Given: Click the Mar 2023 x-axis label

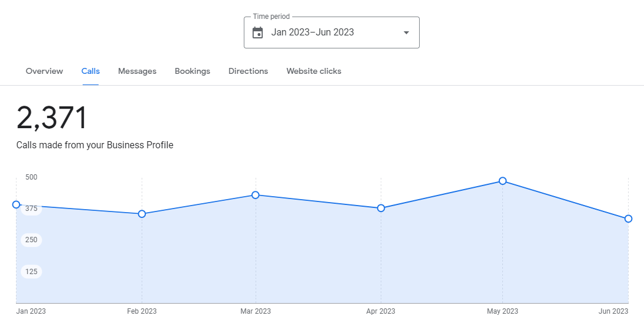Looking at the screenshot, I should point(256,311).
